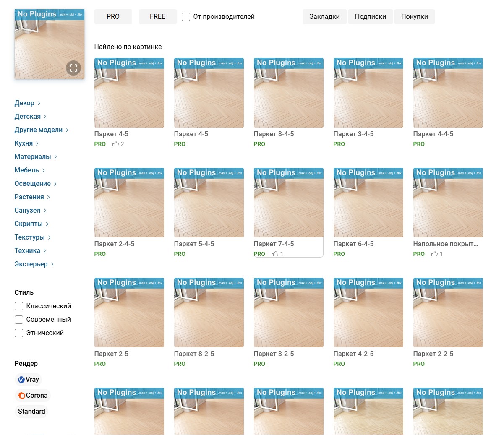Click the PRO label under Паркет 8-4-5
The image size is (504, 435).
point(260,144)
